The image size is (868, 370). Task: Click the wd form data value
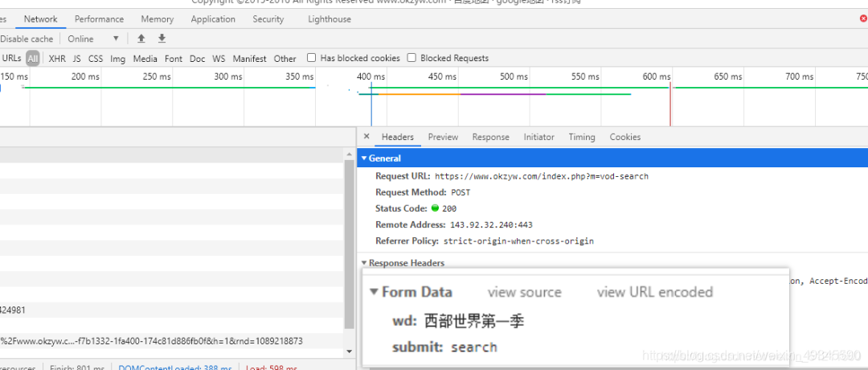[x=474, y=321]
